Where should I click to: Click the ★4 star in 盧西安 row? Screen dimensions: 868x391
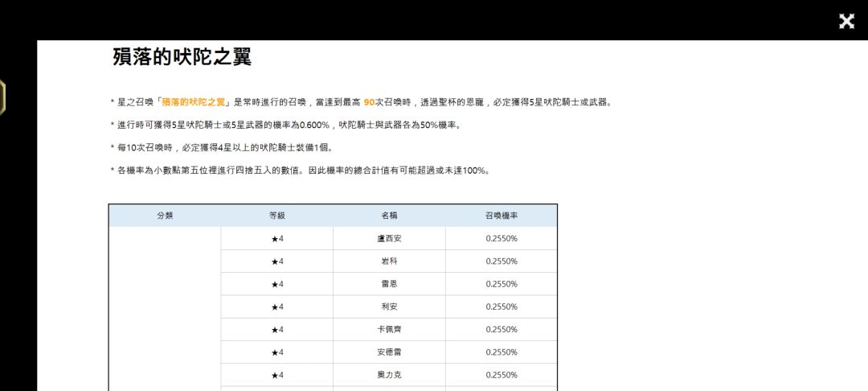(x=277, y=239)
